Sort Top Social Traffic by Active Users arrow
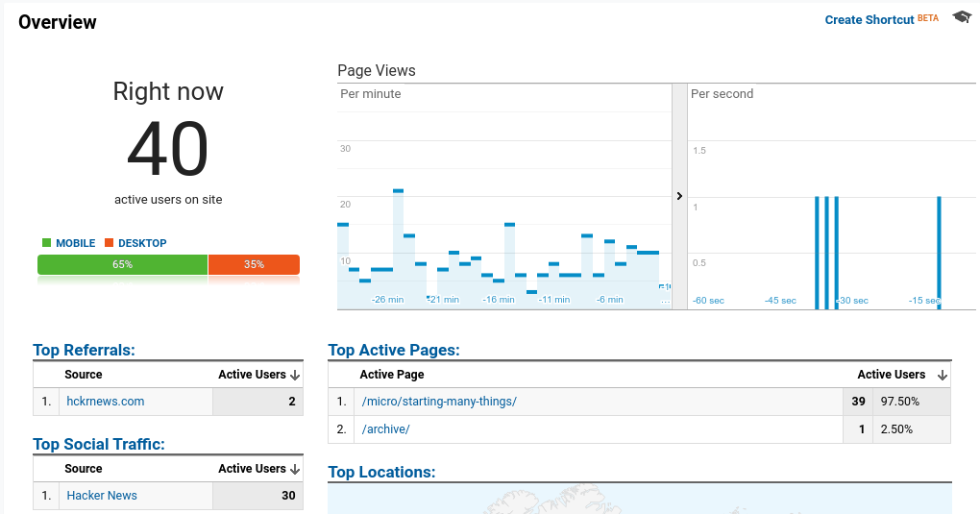 click(x=295, y=469)
